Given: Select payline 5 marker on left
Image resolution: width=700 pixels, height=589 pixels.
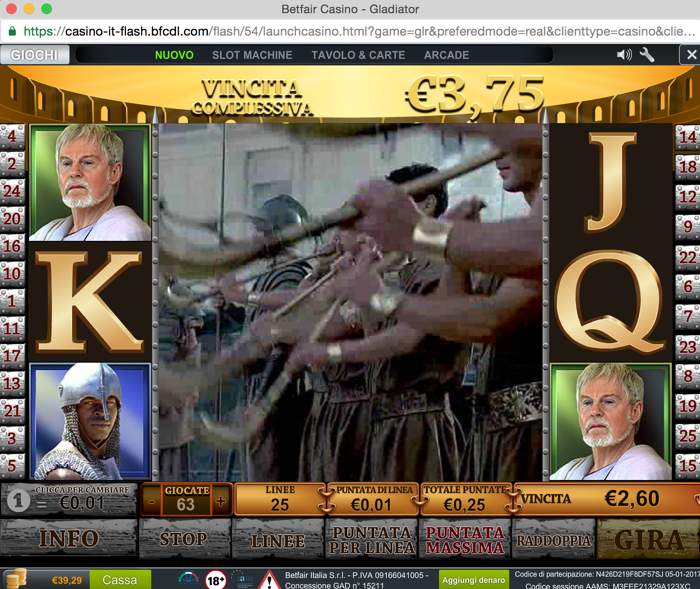Looking at the screenshot, I should point(12,465).
